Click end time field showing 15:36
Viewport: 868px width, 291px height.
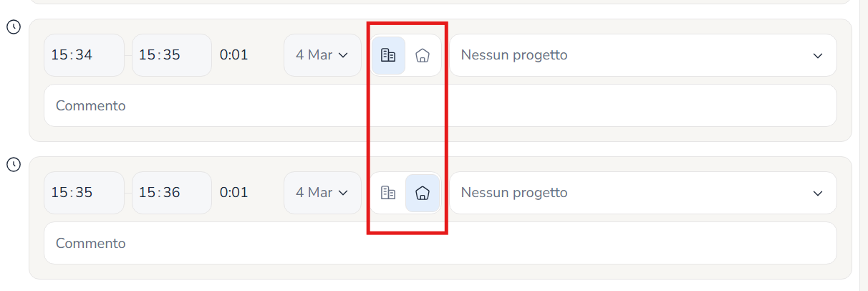coord(172,193)
